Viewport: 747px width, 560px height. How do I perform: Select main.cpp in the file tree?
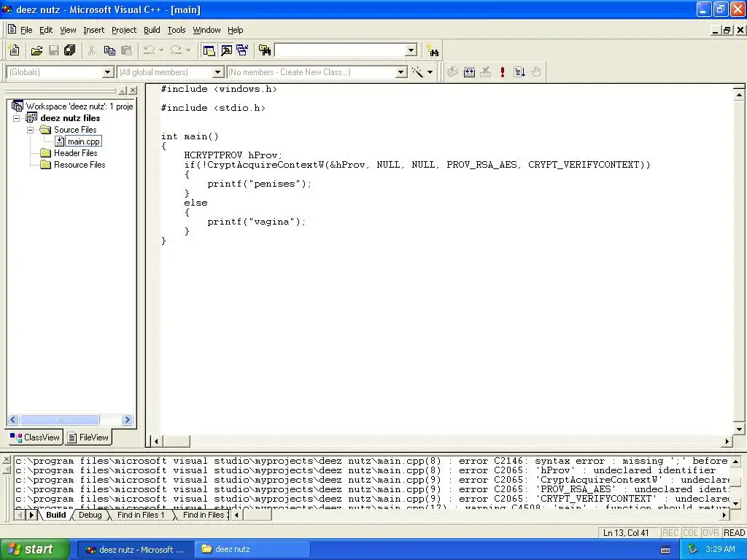(x=83, y=141)
